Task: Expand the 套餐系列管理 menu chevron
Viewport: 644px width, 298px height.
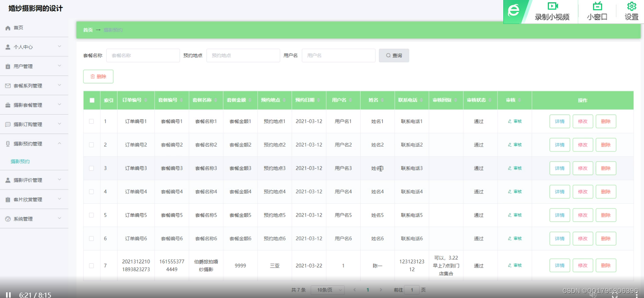Action: [x=59, y=85]
